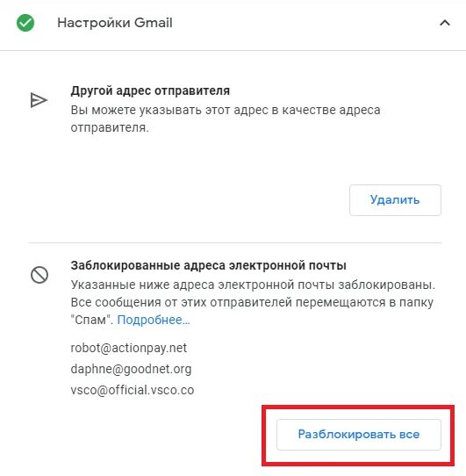The height and width of the screenshot is (476, 466).
Task: Click the Удалить button
Action: [x=395, y=200]
